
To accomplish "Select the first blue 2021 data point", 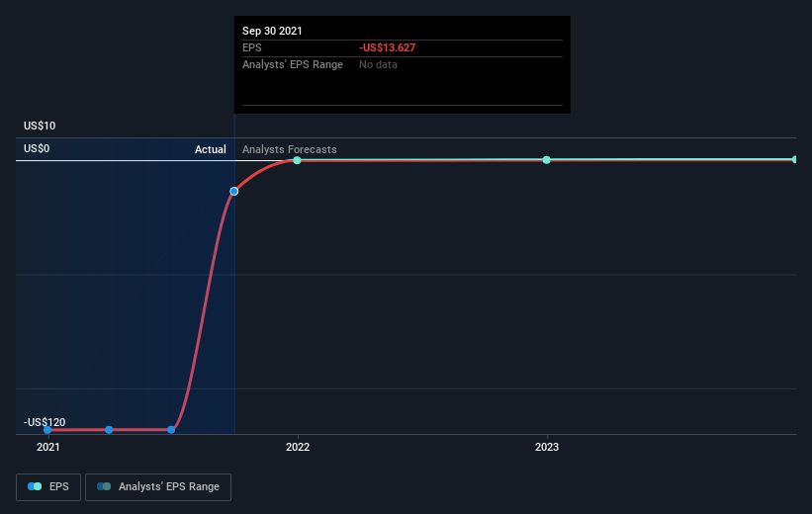I will pyautogui.click(x=47, y=430).
